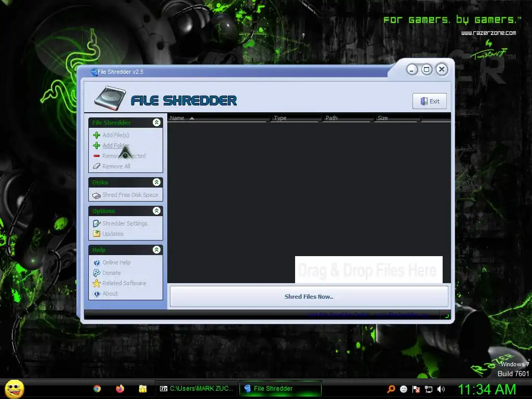This screenshot has width=532, height=399.
Task: Click the green plus Add File(s) icon
Action: tap(97, 135)
